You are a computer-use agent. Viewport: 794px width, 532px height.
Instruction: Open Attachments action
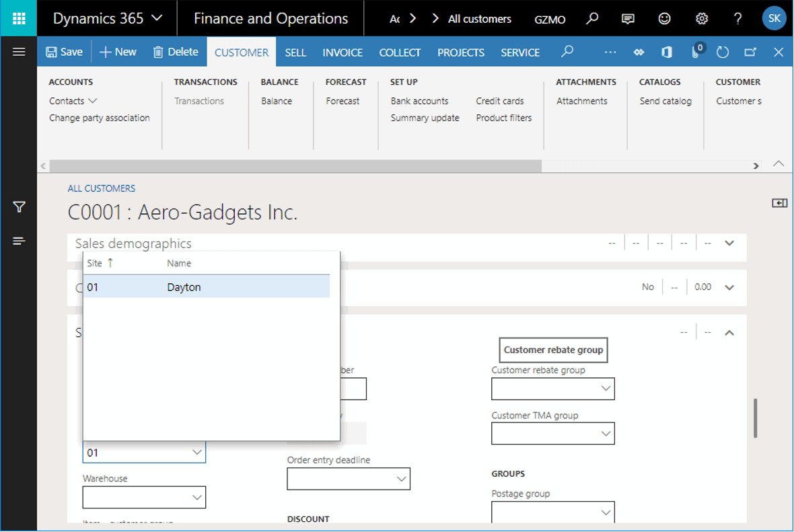(x=582, y=101)
